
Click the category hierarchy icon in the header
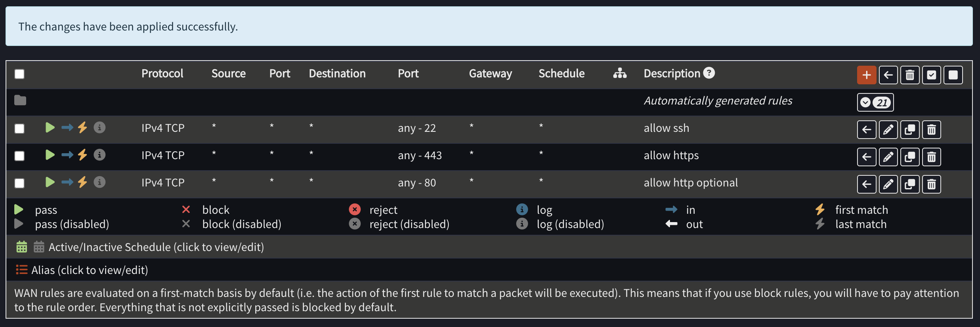[620, 73]
